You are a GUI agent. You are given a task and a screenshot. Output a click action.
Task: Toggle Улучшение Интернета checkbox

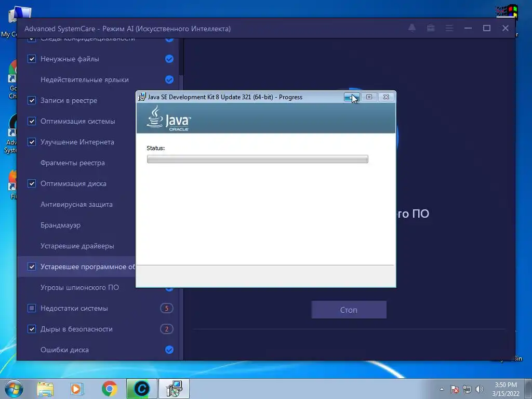(32, 142)
